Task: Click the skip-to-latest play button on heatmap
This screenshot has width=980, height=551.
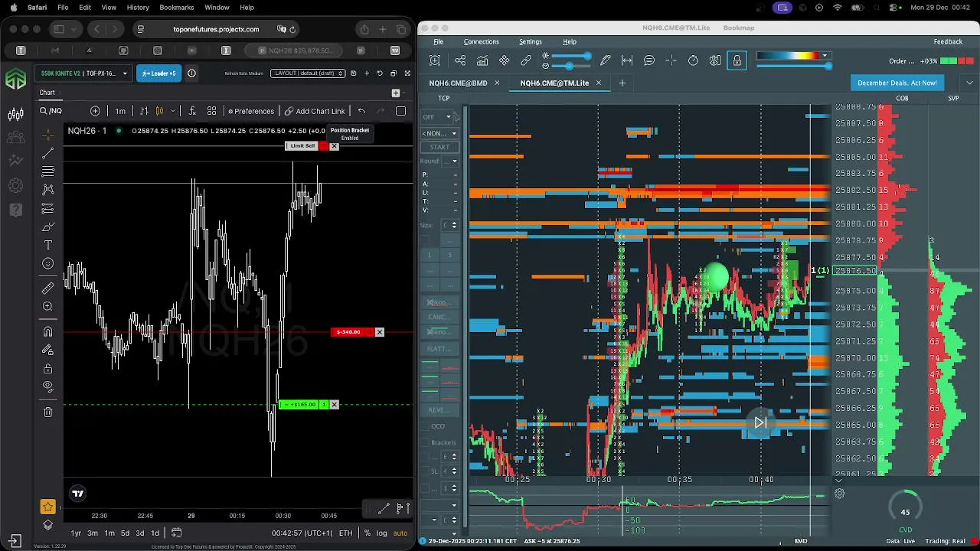Action: pos(760,422)
